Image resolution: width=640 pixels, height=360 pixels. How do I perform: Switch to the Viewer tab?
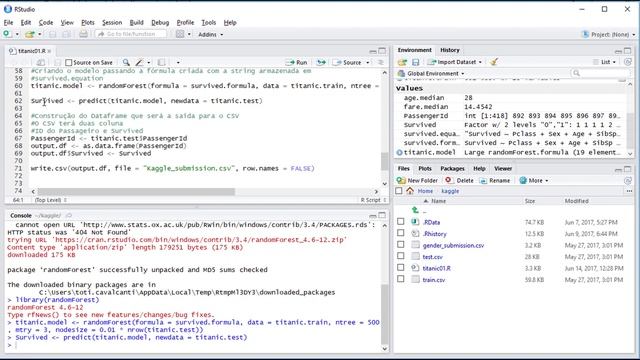503,168
